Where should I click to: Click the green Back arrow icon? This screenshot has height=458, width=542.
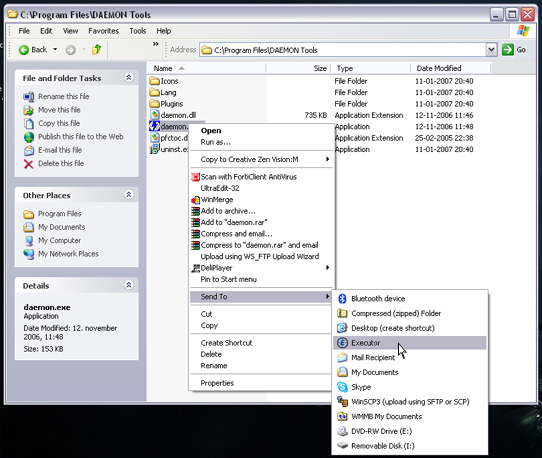24,50
